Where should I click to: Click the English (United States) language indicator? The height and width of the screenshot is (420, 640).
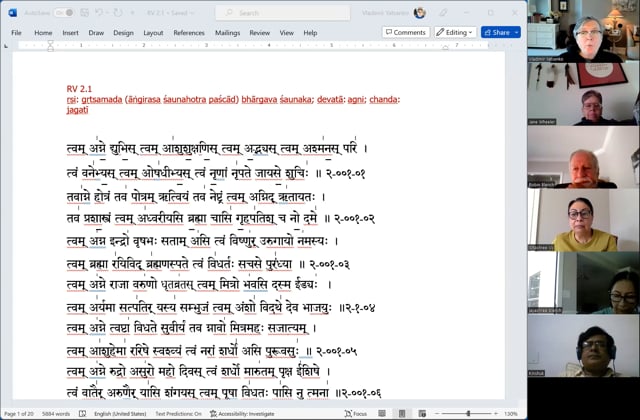(120, 413)
